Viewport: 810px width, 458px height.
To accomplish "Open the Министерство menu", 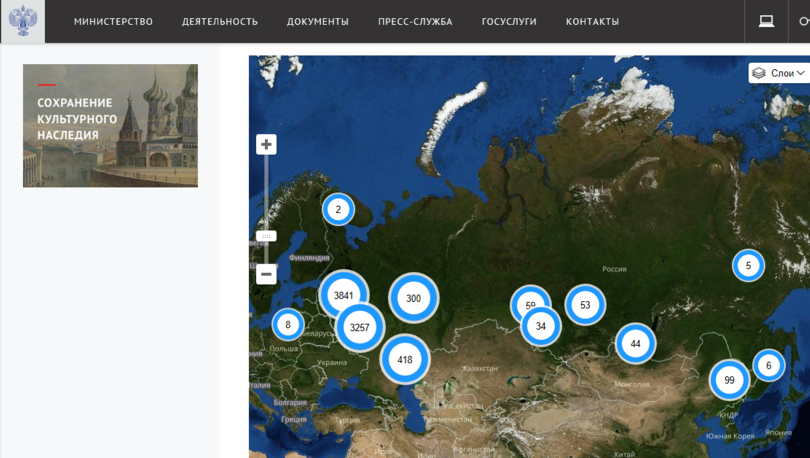I will [113, 22].
